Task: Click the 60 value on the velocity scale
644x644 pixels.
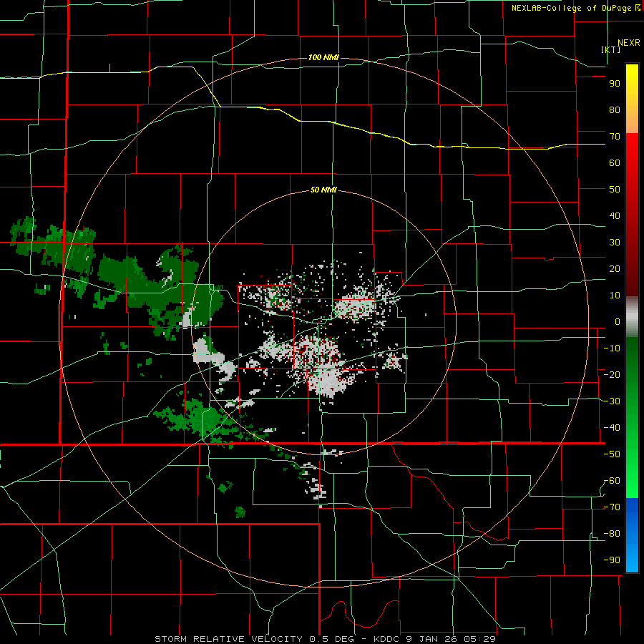Action: pyautogui.click(x=615, y=163)
